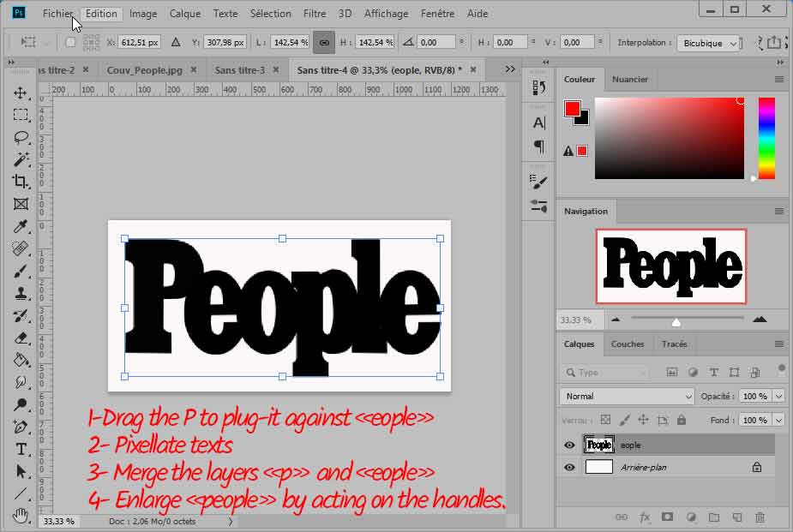Screen dimensions: 793x532
Task: Select the Paint Bucket tool
Action: [x=21, y=360]
